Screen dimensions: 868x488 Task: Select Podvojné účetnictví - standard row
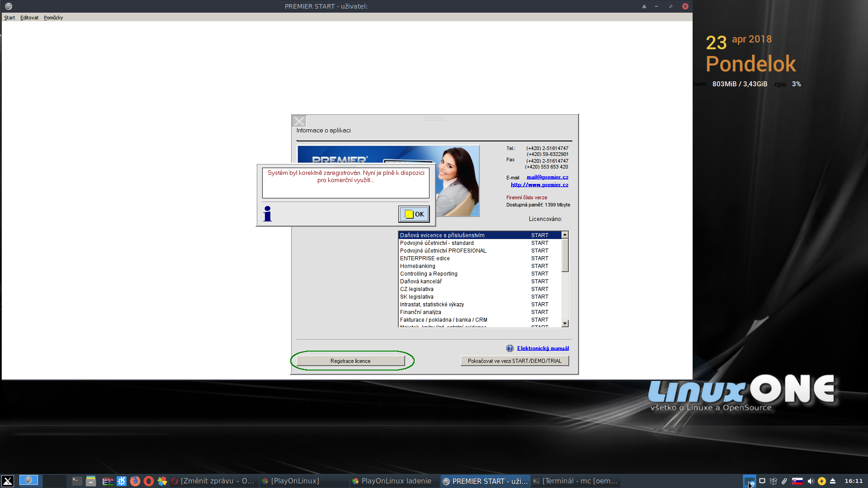pos(480,243)
